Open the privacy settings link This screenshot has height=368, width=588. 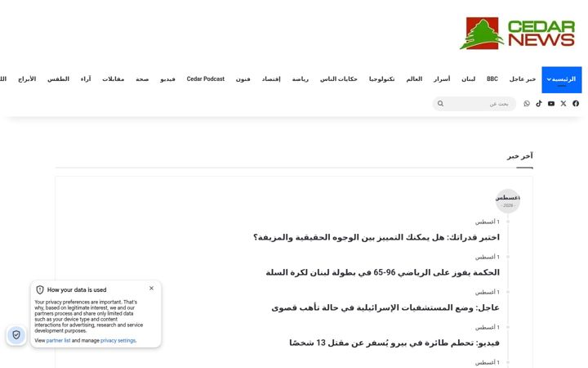click(118, 340)
